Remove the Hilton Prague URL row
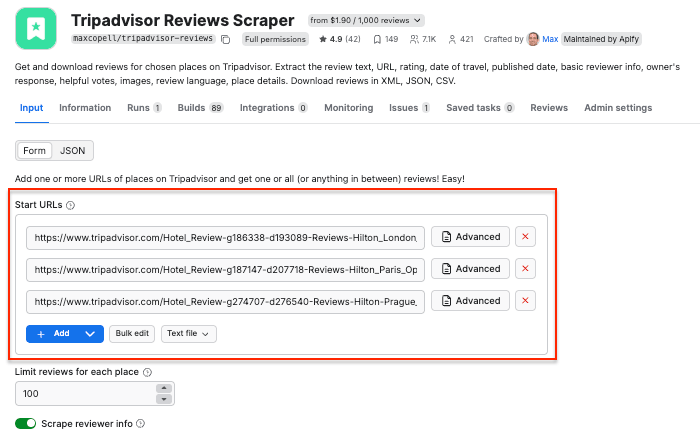Image resolution: width=700 pixels, height=440 pixels. [x=525, y=301]
